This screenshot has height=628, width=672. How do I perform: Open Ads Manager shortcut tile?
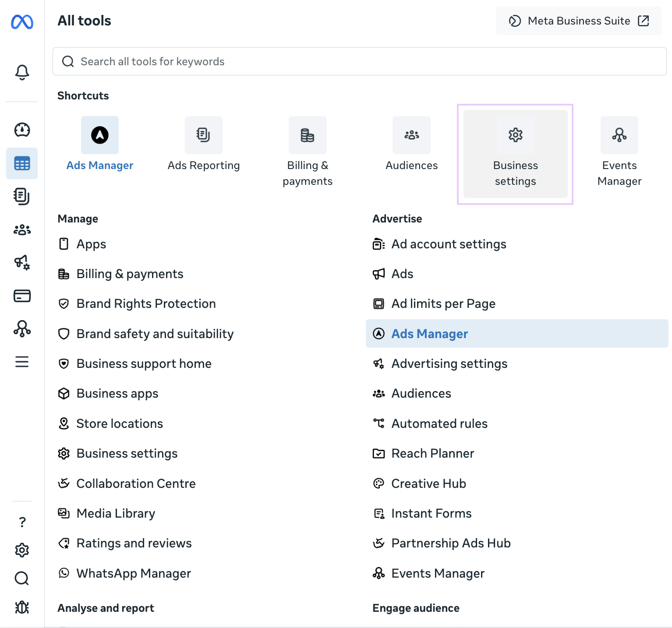pos(100,145)
